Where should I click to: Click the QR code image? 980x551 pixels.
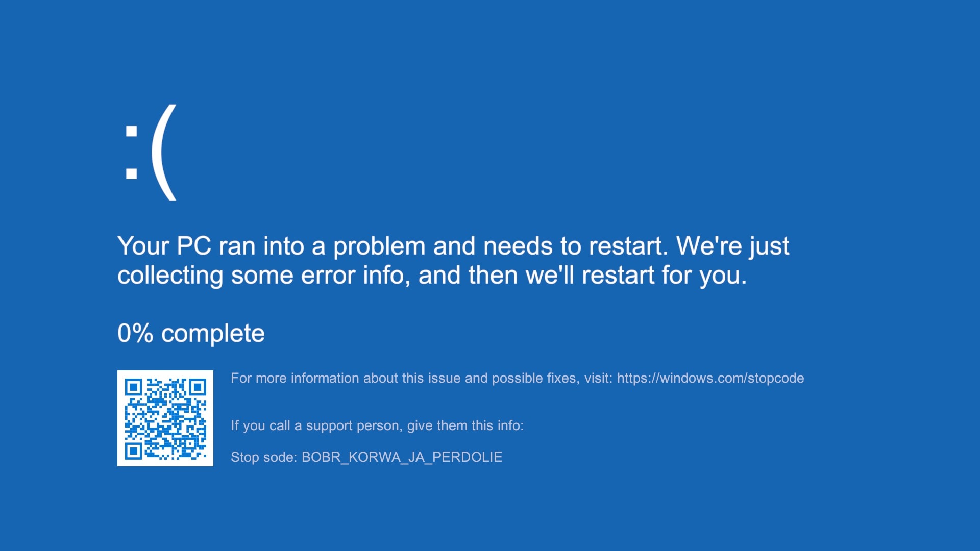[x=165, y=418]
